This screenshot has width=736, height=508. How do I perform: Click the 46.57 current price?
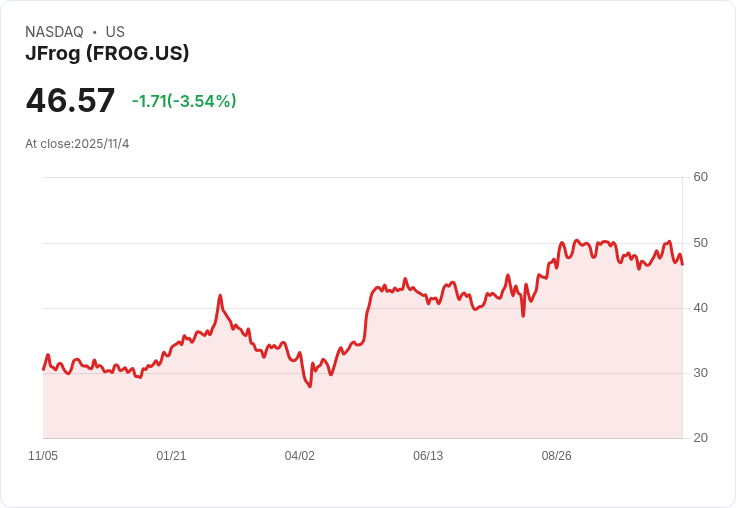(x=70, y=101)
